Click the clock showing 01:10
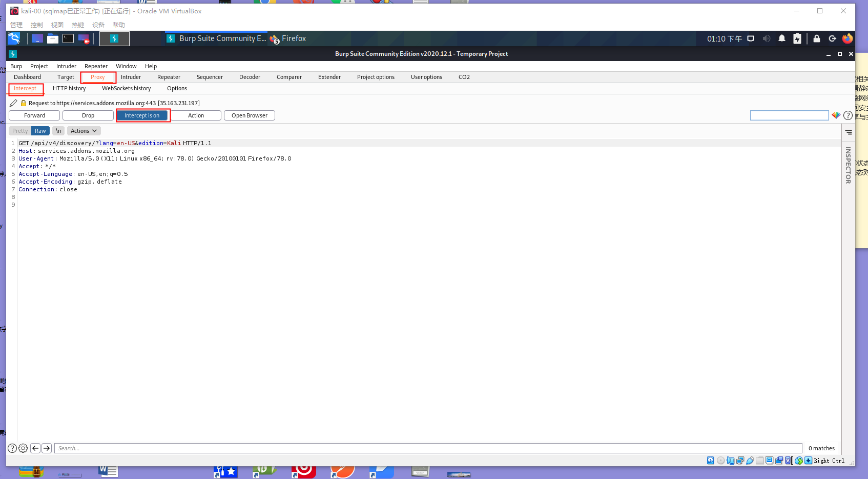Viewport: 868px width, 479px height. pos(725,38)
